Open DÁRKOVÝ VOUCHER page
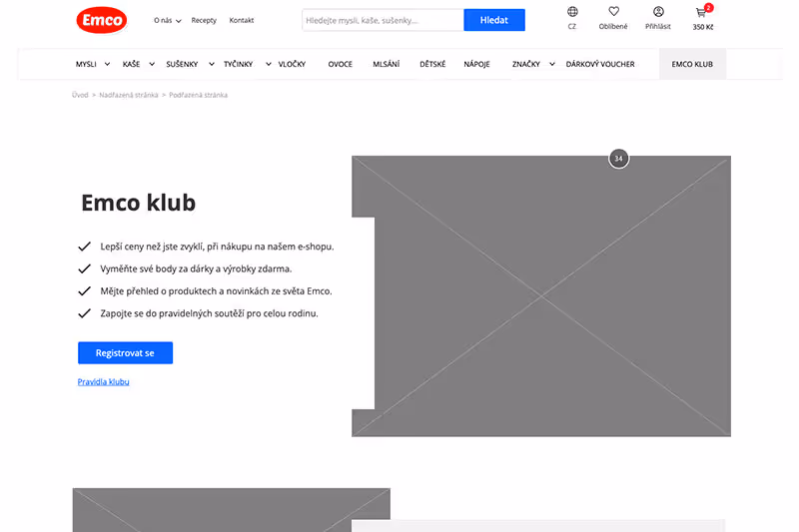Viewport: 799px width, 532px height. pyautogui.click(x=600, y=64)
